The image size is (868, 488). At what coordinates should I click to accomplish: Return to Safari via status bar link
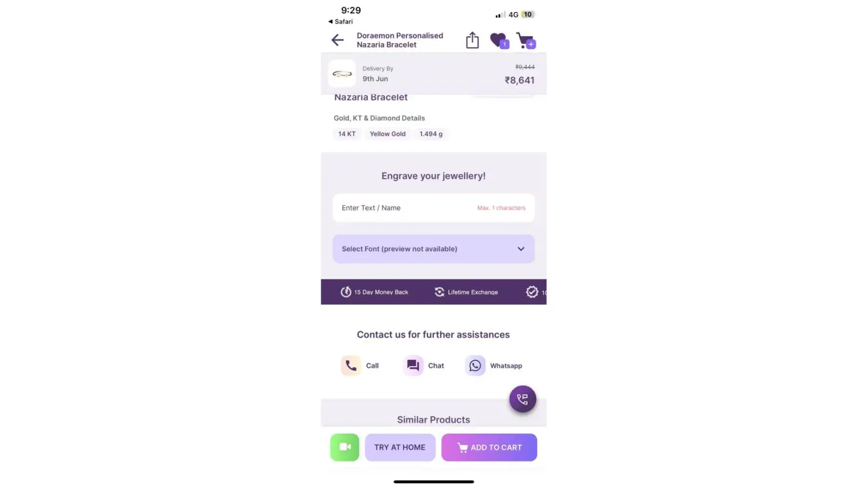340,21
